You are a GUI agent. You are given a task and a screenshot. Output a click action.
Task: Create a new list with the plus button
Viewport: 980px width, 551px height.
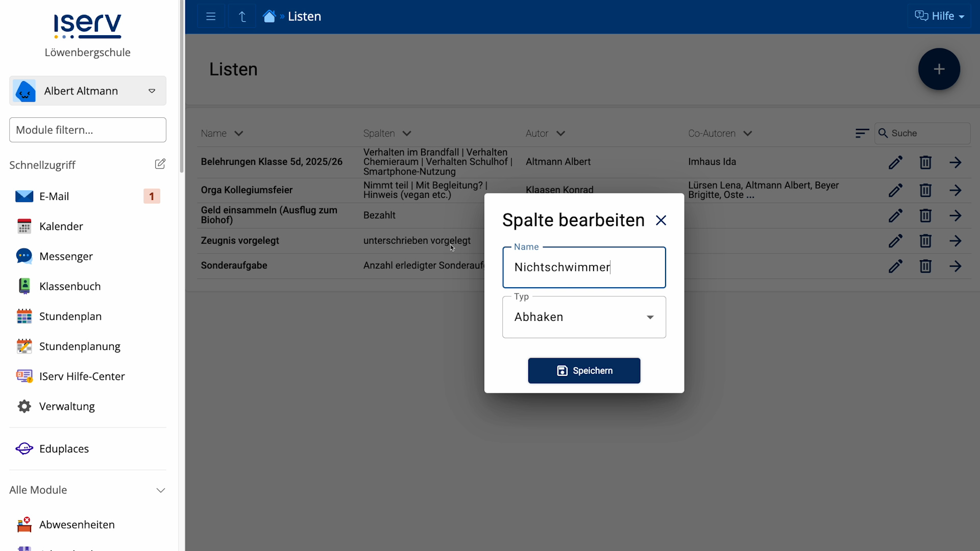click(939, 69)
